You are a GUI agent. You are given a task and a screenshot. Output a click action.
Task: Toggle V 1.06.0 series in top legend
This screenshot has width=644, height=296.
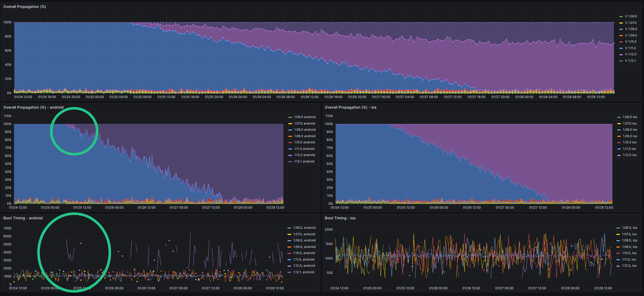pyautogui.click(x=631, y=16)
